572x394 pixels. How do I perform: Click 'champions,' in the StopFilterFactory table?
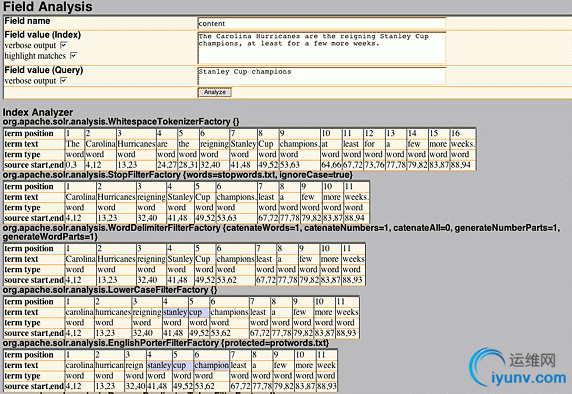pyautogui.click(x=236, y=197)
